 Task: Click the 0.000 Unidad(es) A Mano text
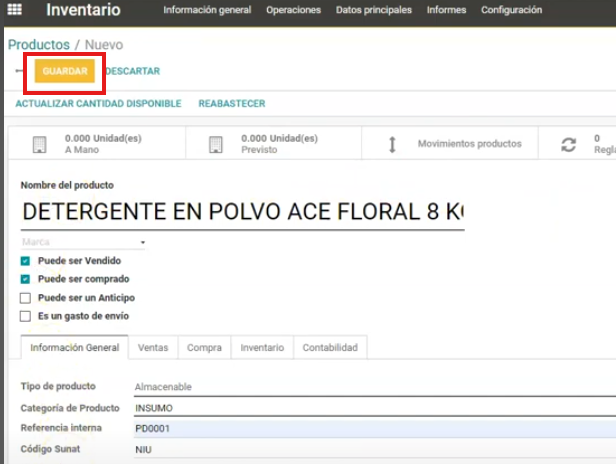tap(103, 144)
